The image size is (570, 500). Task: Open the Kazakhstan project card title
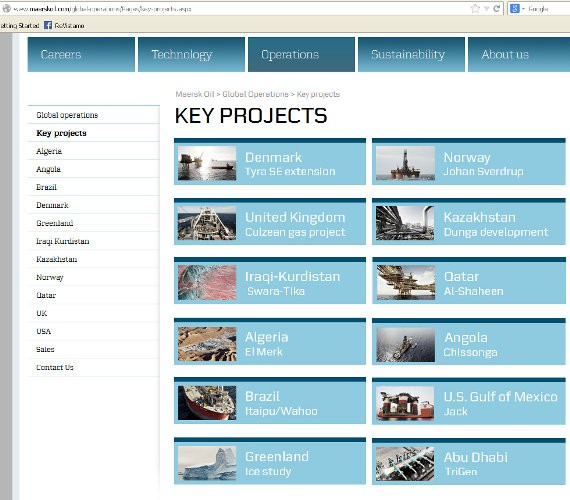pyautogui.click(x=479, y=217)
